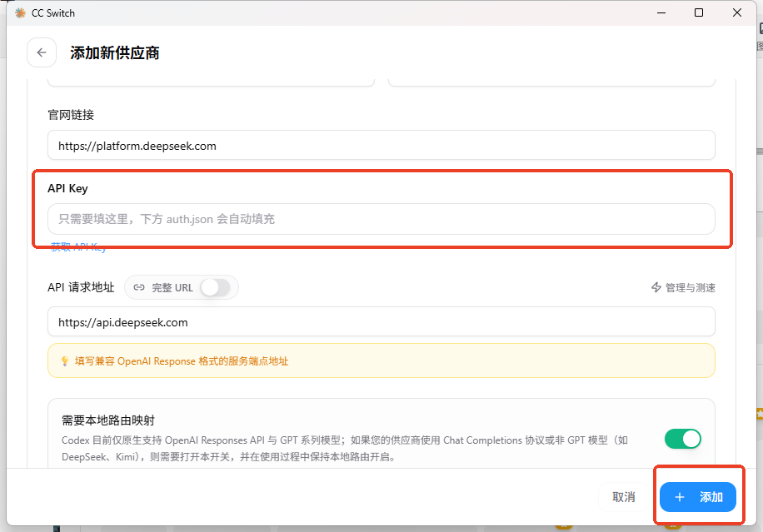Click the 需要本地路由映射 title

tap(108, 420)
